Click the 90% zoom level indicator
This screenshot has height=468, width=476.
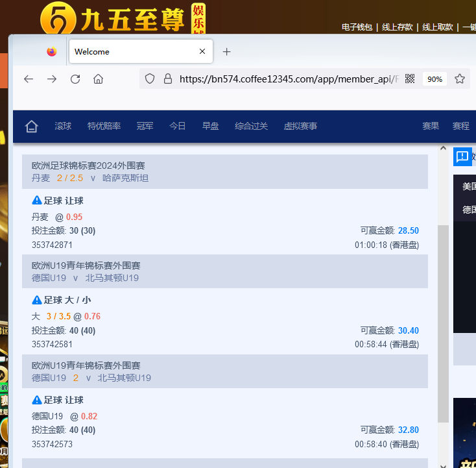point(434,79)
